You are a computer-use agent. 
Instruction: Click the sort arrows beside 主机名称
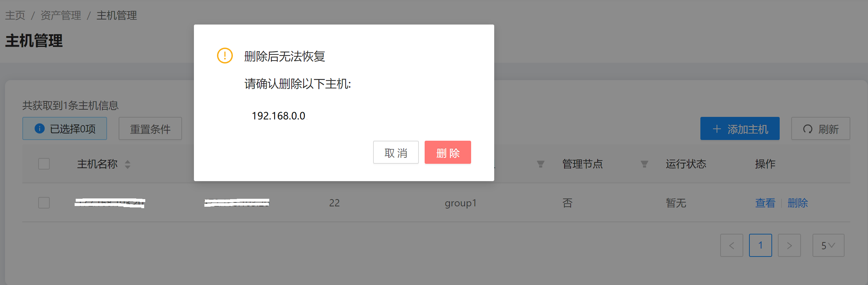tap(128, 165)
